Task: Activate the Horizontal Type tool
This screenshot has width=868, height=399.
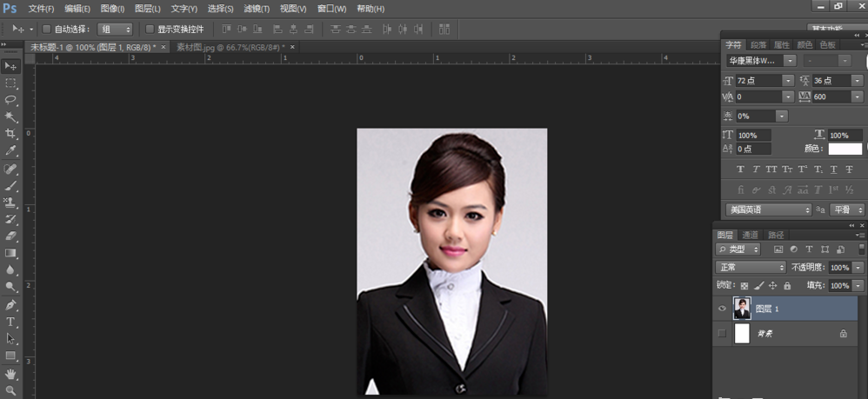Action: tap(10, 322)
